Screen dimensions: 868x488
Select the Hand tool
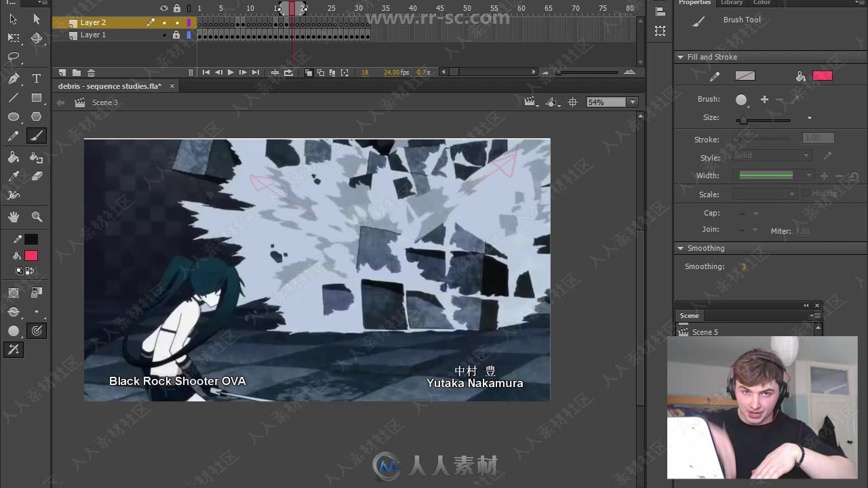click(14, 217)
